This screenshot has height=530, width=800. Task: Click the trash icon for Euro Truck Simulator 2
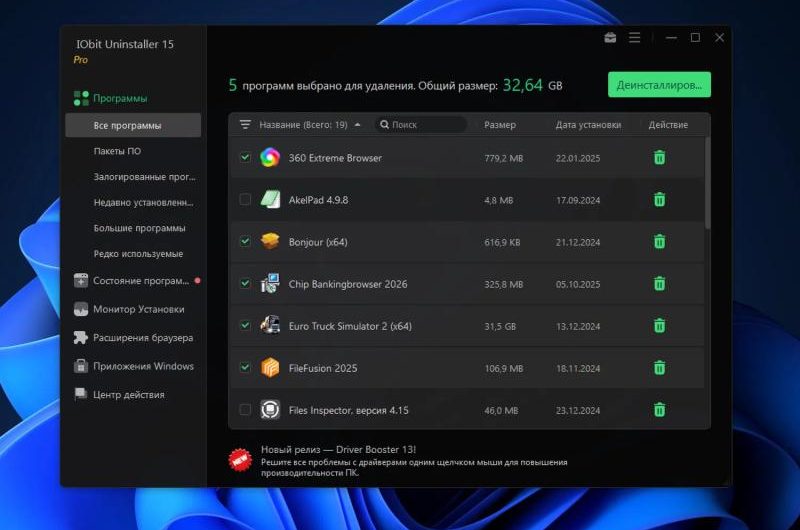tap(659, 326)
